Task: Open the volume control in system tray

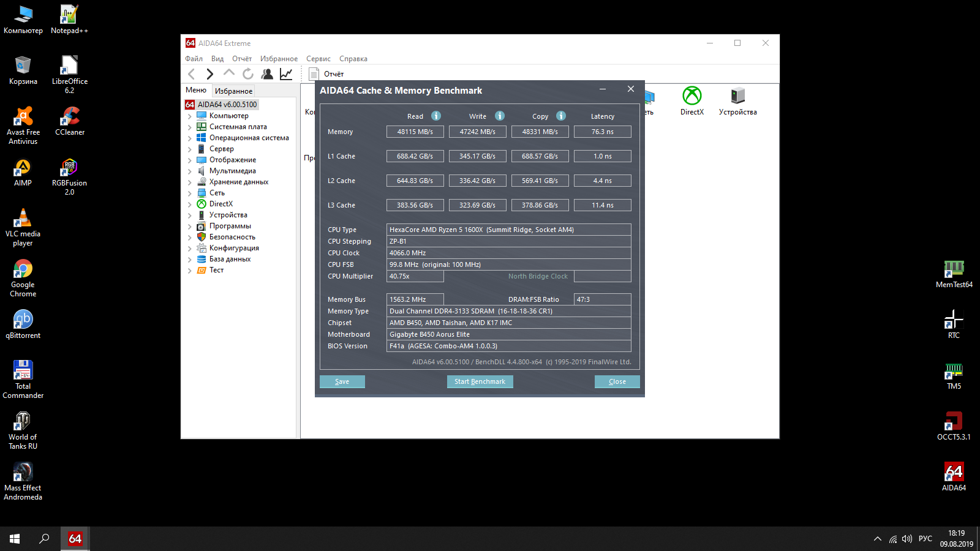Action: pos(907,539)
